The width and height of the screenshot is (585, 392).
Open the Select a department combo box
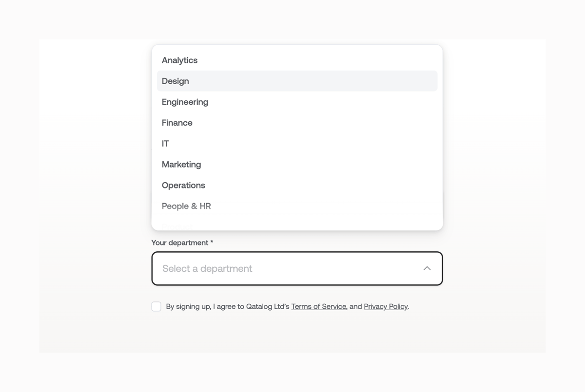297,268
